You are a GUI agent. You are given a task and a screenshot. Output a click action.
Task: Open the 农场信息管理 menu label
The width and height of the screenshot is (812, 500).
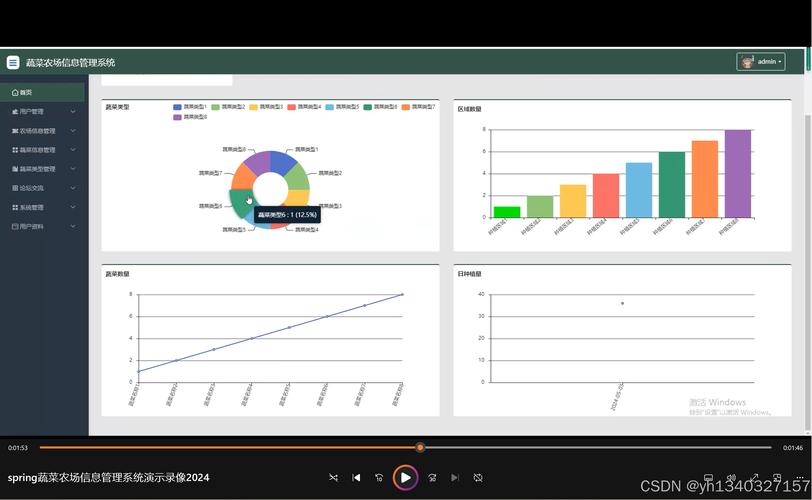click(x=37, y=131)
